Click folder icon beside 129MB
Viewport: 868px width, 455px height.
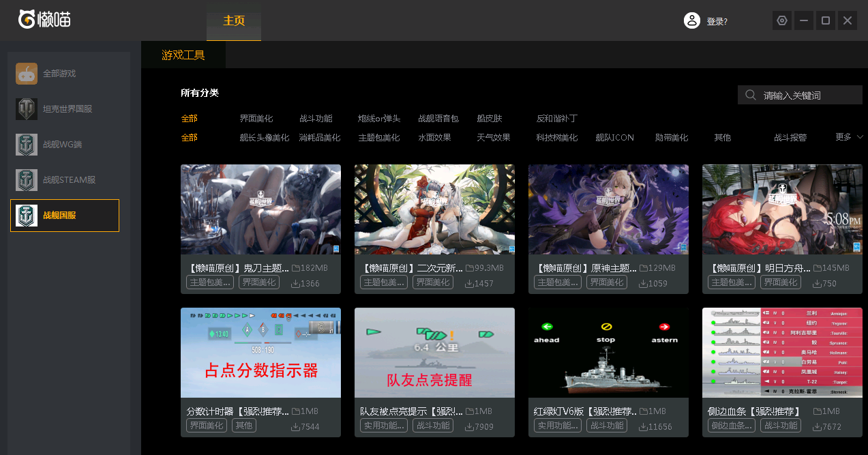click(x=644, y=268)
